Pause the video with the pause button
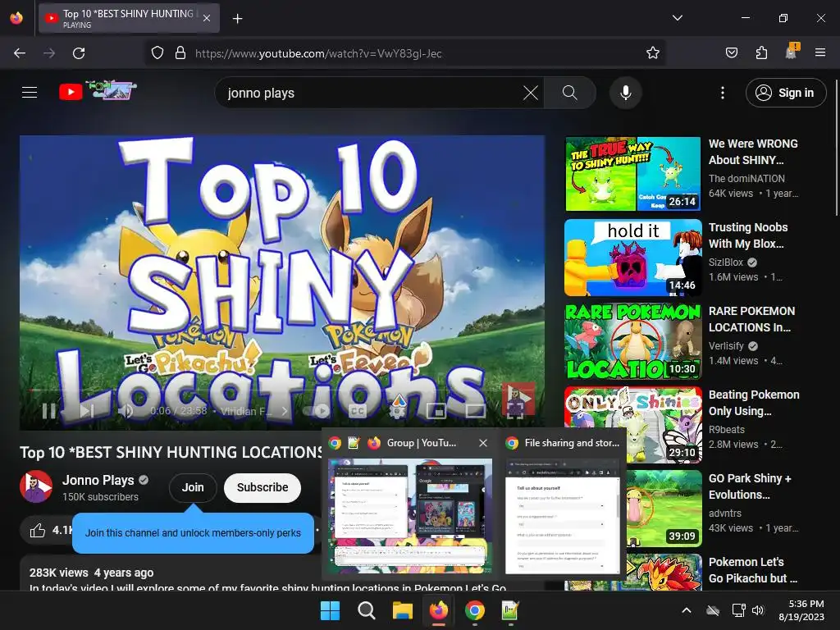This screenshot has height=630, width=840. click(x=48, y=411)
